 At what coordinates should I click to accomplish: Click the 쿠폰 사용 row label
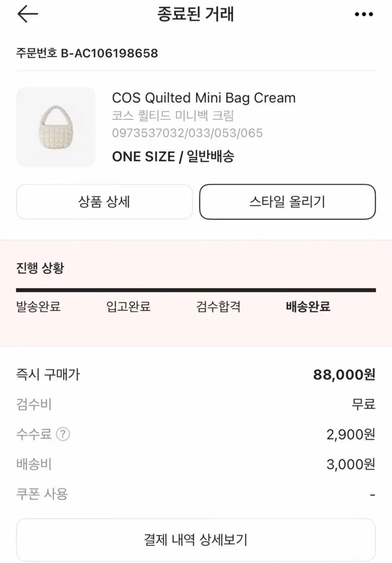click(x=42, y=494)
